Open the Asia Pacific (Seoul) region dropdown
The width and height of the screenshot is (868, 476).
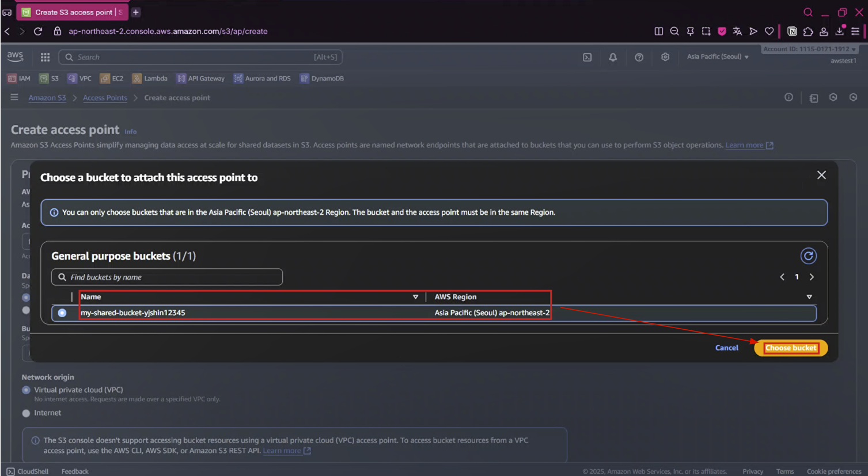718,56
